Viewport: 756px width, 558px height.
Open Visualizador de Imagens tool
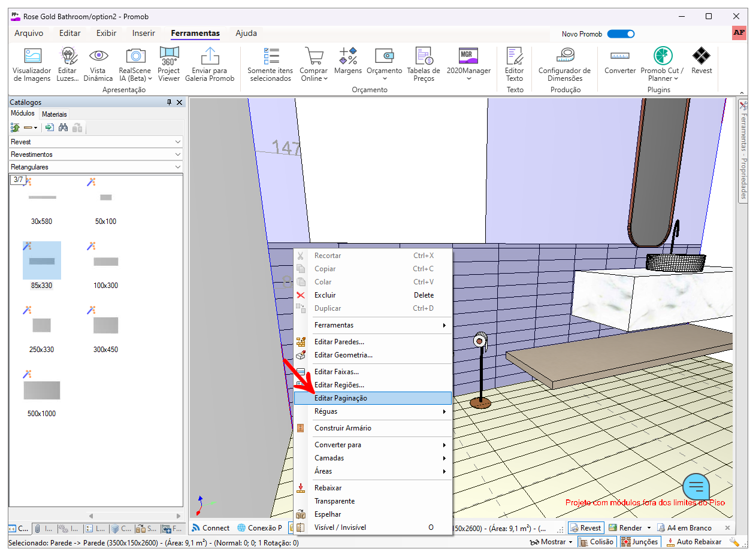pos(32,65)
